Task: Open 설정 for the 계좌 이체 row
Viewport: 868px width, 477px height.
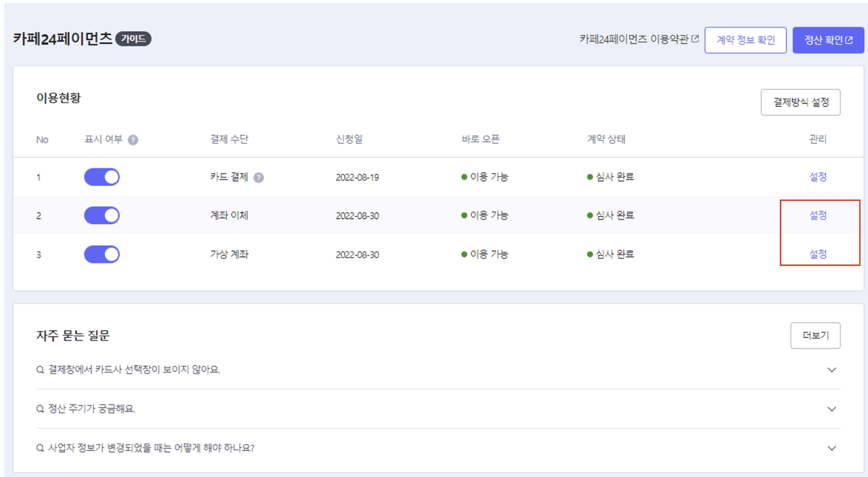Action: 818,216
